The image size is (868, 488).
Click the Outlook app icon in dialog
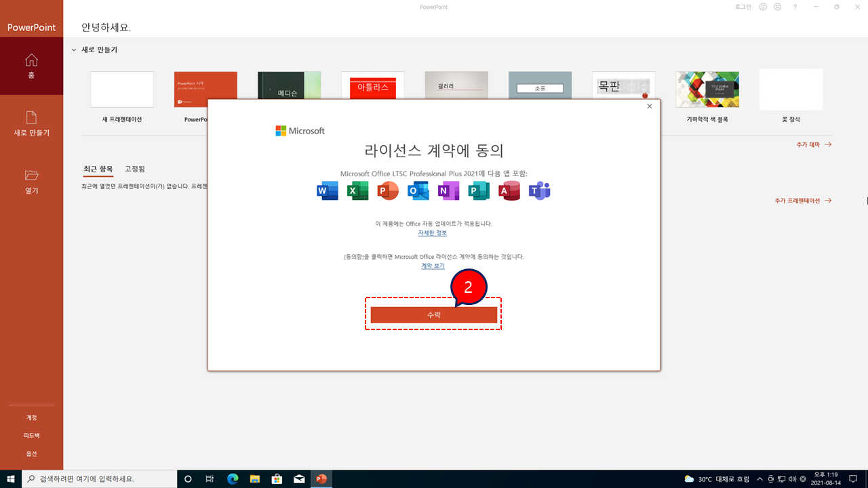coord(418,191)
